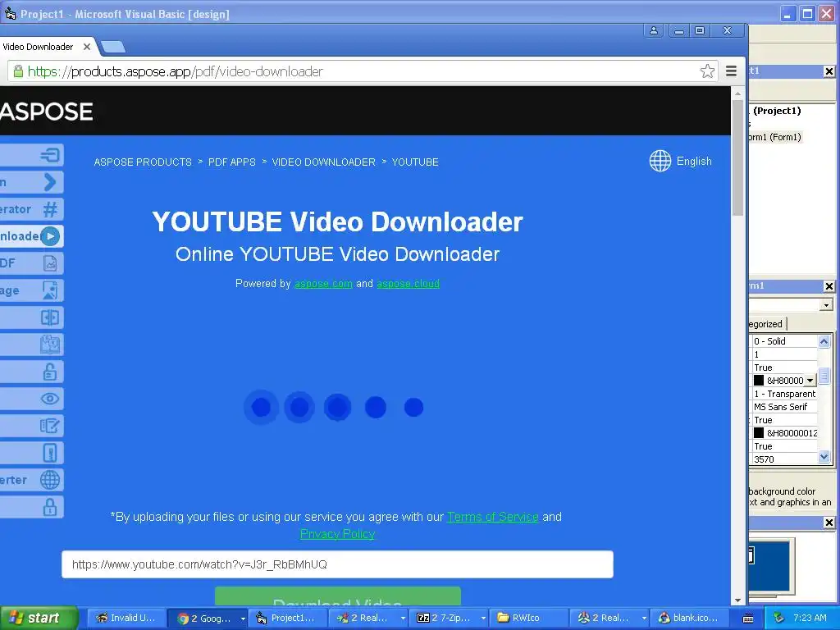
Task: Open the Properties object dropdown arrow
Action: [826, 305]
